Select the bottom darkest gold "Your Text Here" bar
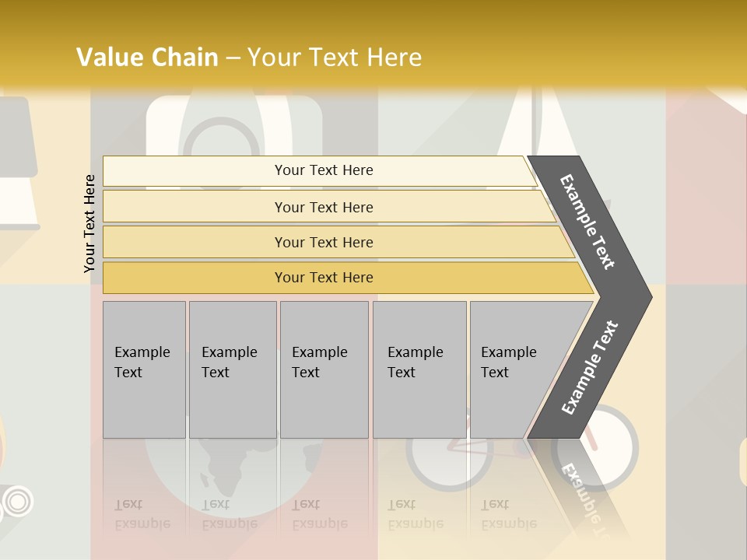This screenshot has height=560, width=747. click(324, 278)
